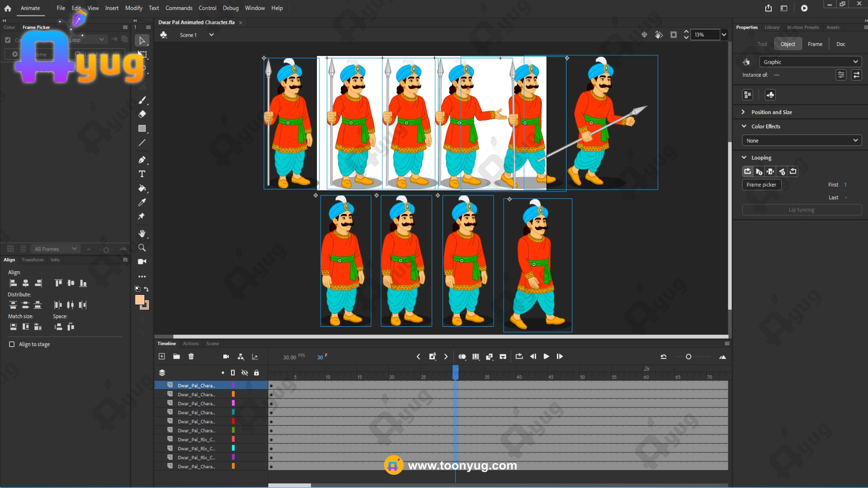Click the Frame picker button

(x=761, y=185)
